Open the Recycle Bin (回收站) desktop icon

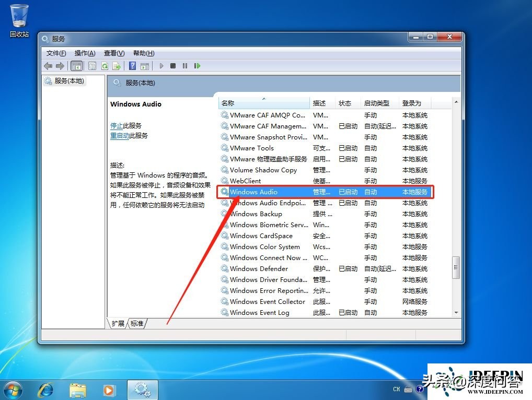19,20
